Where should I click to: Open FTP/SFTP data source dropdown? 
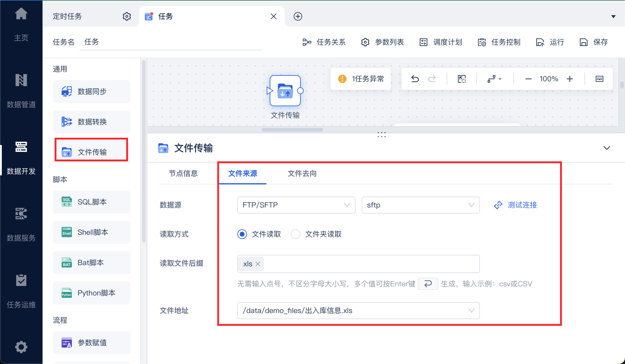296,205
